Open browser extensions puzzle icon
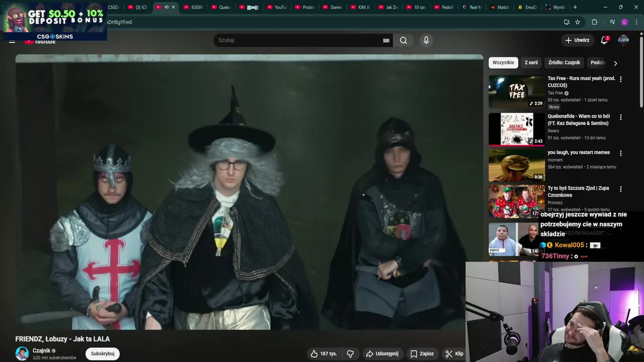The height and width of the screenshot is (362, 644). point(594,22)
